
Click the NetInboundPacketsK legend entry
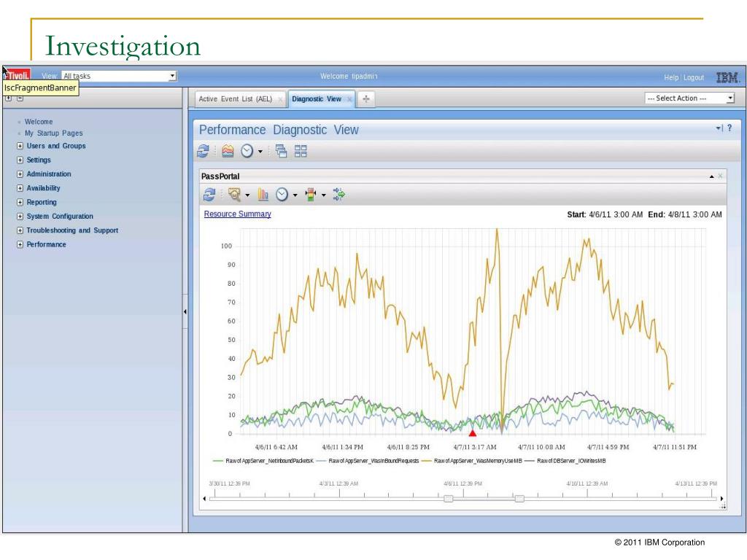[263, 461]
